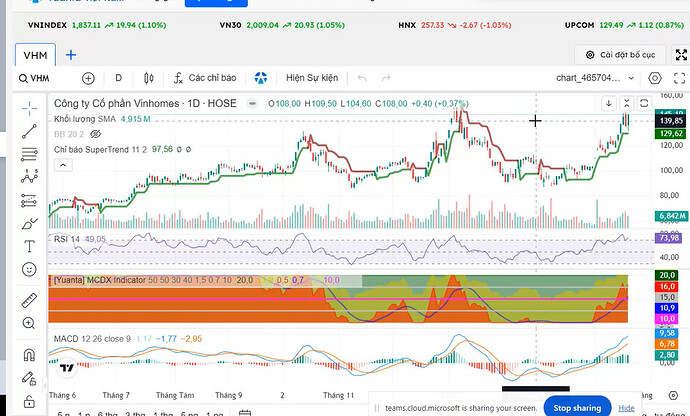
Task: Open the Fibonacci and horizontal lines tool
Action: point(29,154)
